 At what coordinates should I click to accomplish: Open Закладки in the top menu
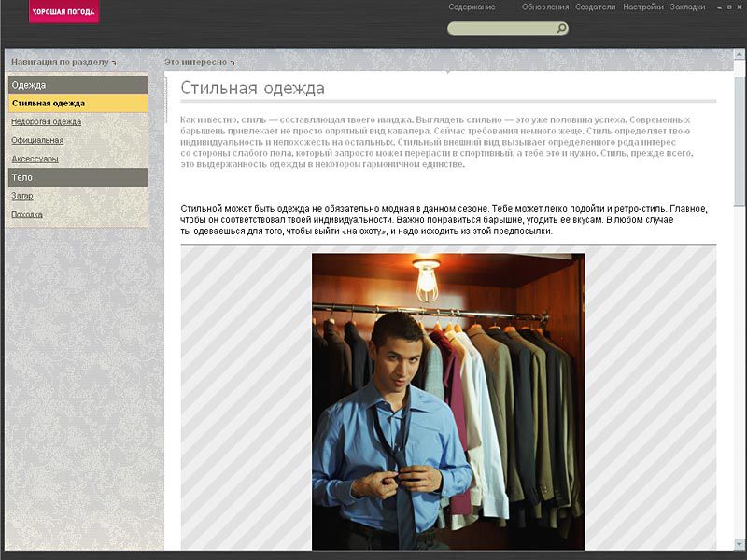(687, 7)
